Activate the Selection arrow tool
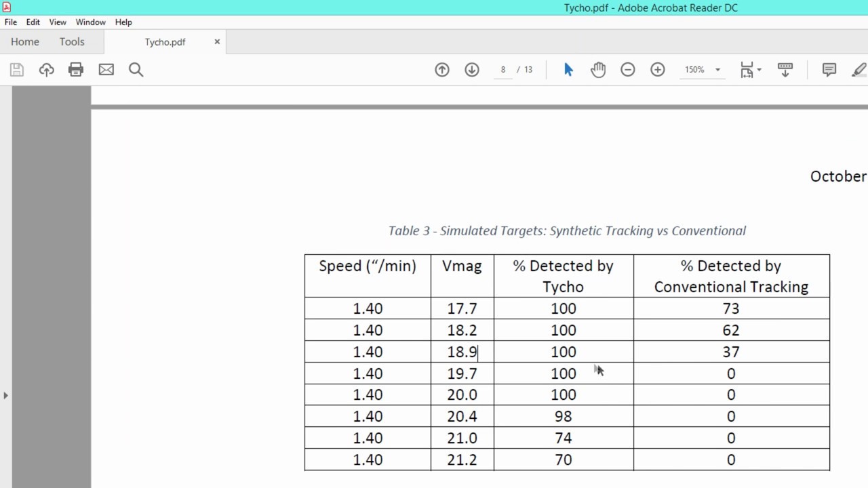This screenshot has height=488, width=868. tap(568, 69)
